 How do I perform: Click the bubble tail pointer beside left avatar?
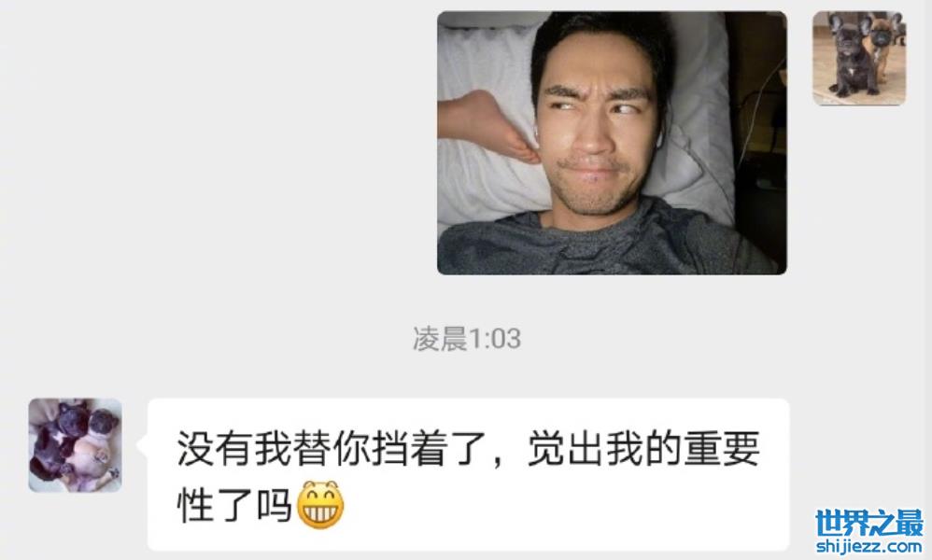coord(142,445)
